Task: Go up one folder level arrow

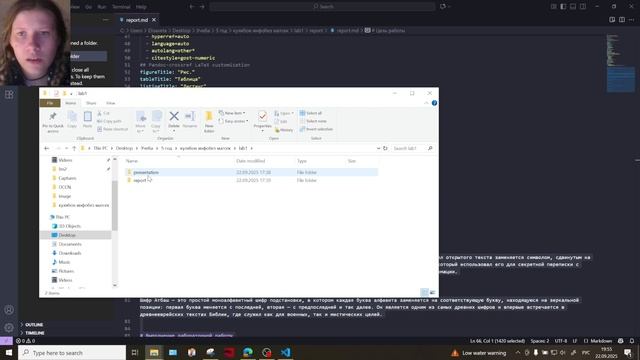Action: tap(74, 148)
